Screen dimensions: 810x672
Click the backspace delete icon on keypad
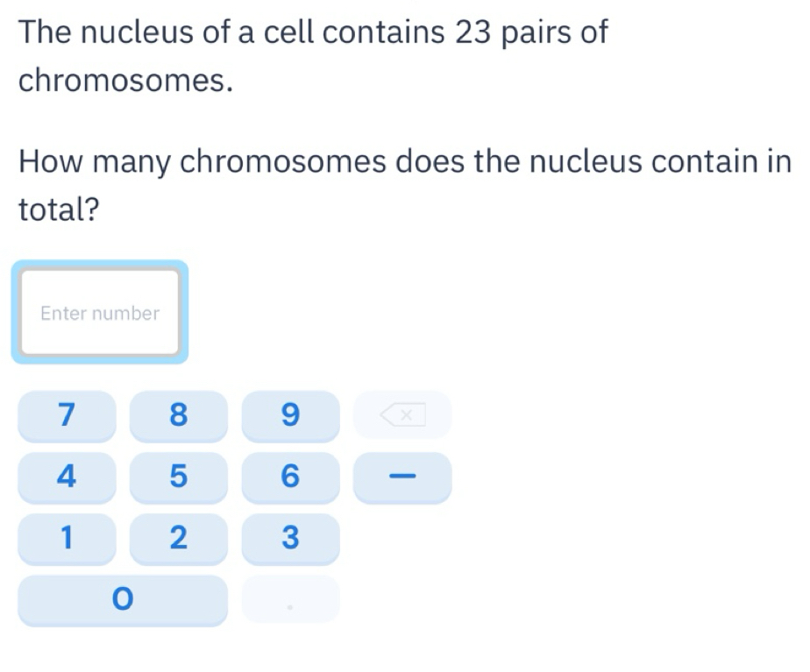tap(402, 415)
